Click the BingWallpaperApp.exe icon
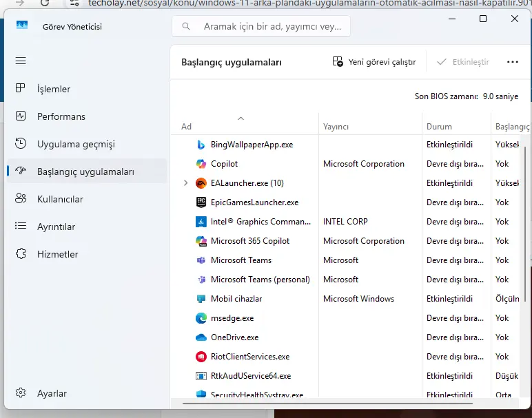Viewport: 532px width, 418px height. pyautogui.click(x=201, y=145)
